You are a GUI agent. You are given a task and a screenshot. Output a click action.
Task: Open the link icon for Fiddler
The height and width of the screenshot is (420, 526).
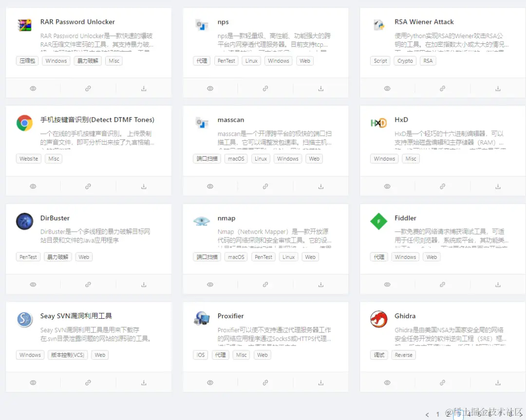442,285
